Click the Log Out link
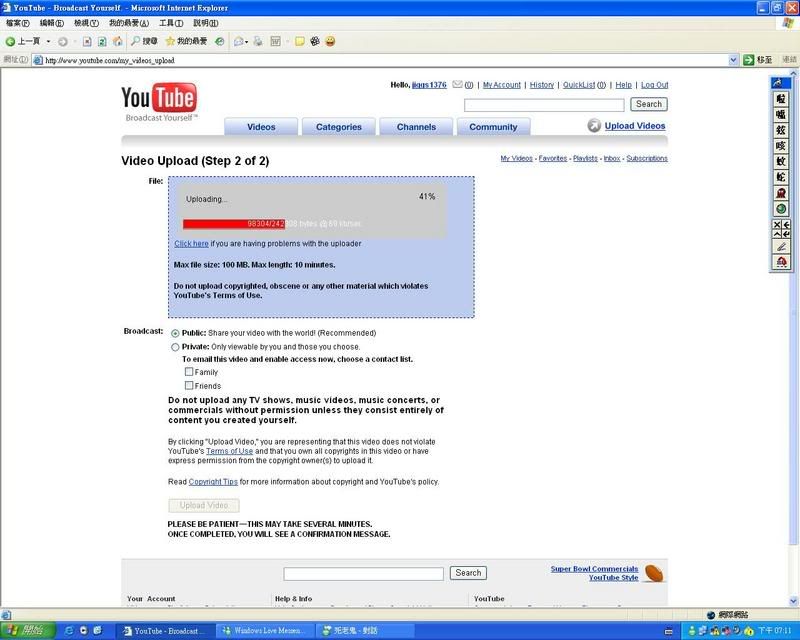Screen dimensions: 800x640 [655, 85]
